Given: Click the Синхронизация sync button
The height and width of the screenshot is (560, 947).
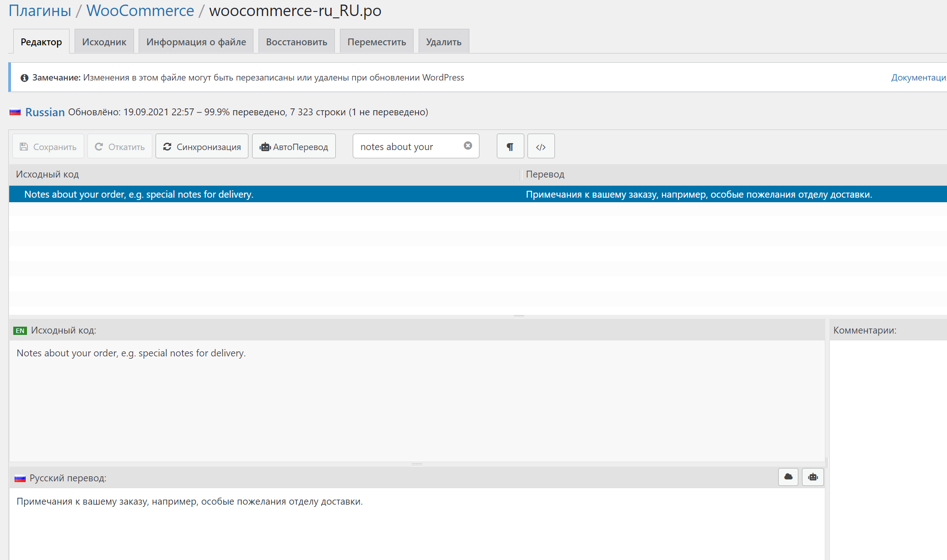Looking at the screenshot, I should point(202,146).
